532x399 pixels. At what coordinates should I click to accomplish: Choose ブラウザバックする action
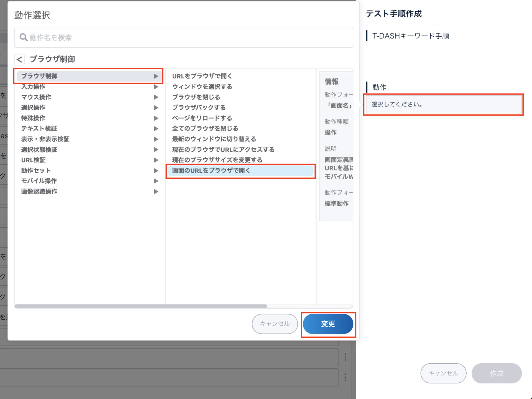[x=199, y=108]
